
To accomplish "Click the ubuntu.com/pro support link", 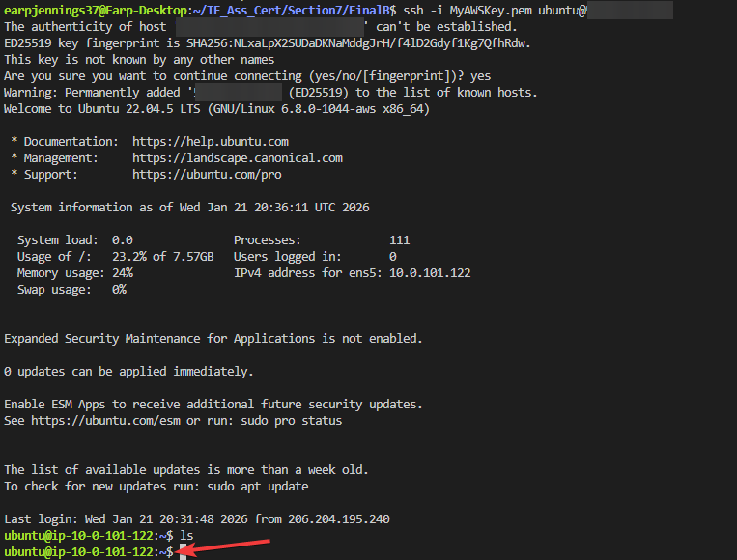I will [x=207, y=175].
